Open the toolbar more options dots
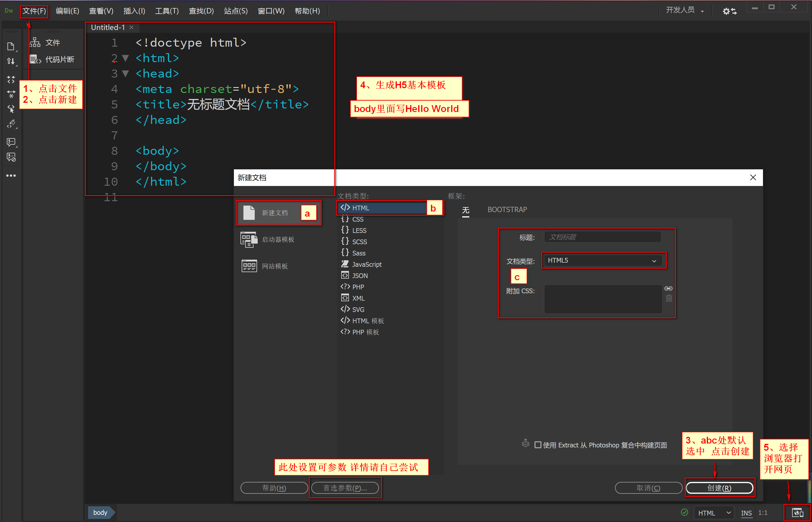 click(x=11, y=176)
